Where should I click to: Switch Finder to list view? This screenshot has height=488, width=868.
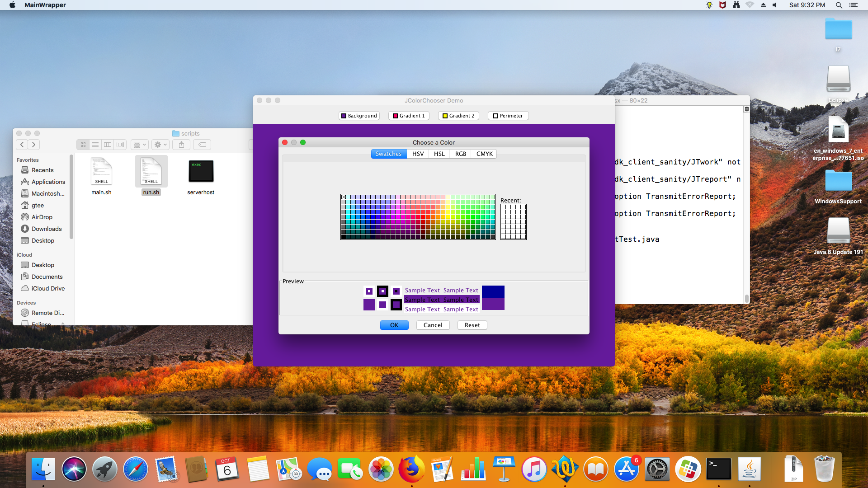pos(95,145)
